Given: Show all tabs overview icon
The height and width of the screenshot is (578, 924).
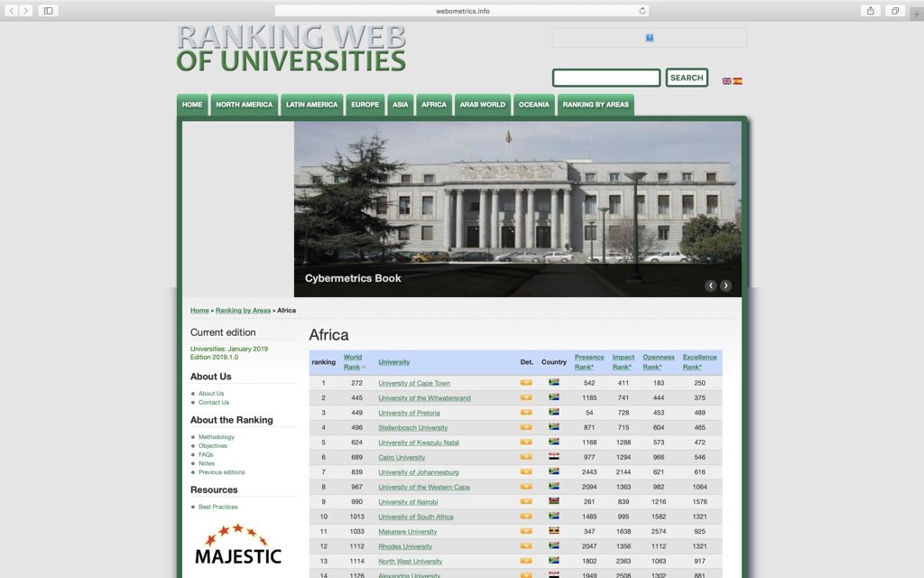Looking at the screenshot, I should click(x=894, y=11).
